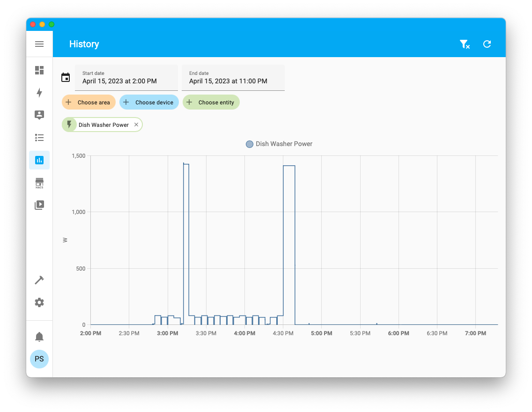
Task: Click the power peak near 4:30 PM
Action: point(289,166)
